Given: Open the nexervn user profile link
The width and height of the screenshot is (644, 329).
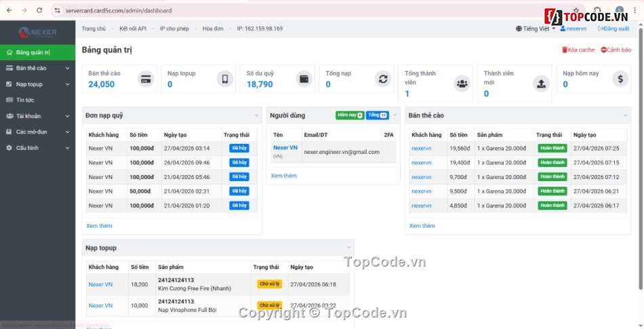Looking at the screenshot, I should [x=573, y=28].
